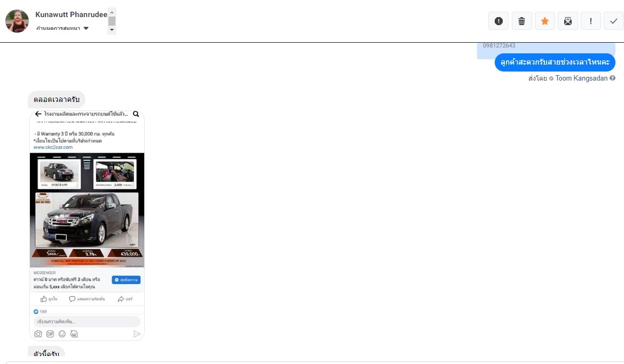This screenshot has height=364, width=624.
Task: Open Kunawutt Phanrudee profile picture
Action: [x=17, y=21]
